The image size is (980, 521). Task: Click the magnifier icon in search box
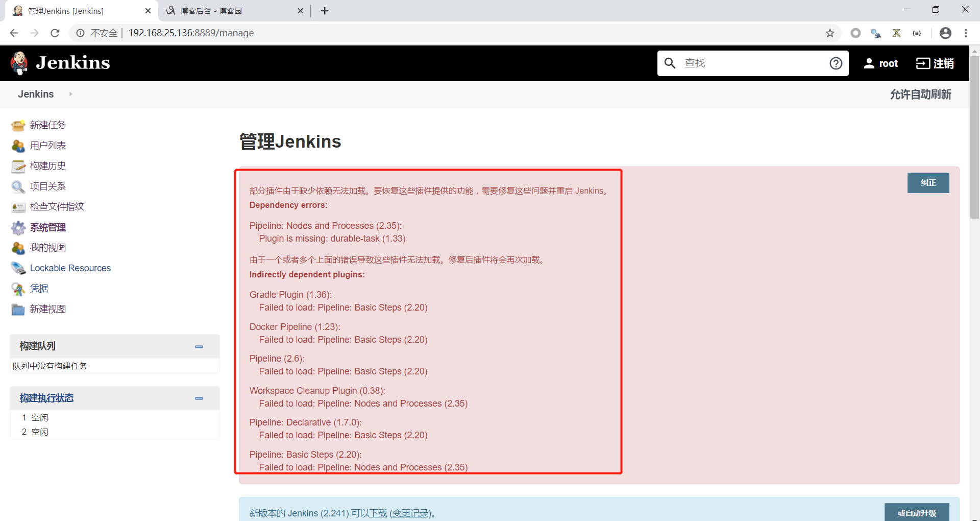[670, 63]
